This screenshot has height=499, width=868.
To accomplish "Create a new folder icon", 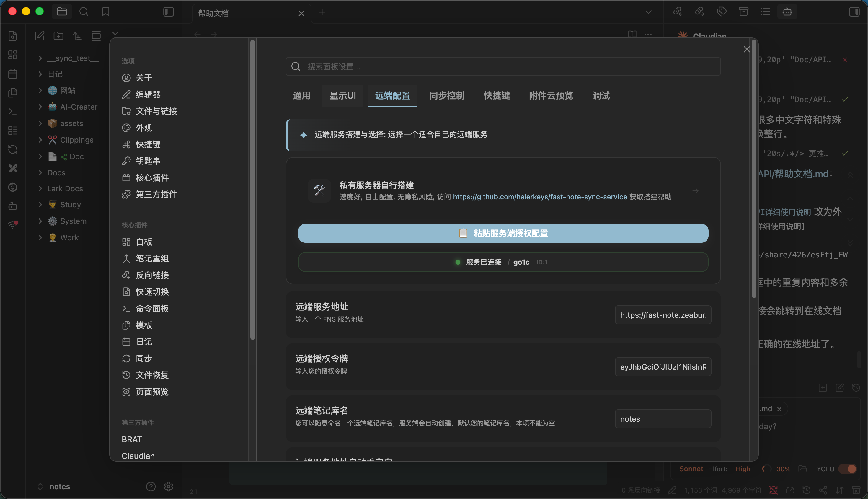I will (58, 36).
